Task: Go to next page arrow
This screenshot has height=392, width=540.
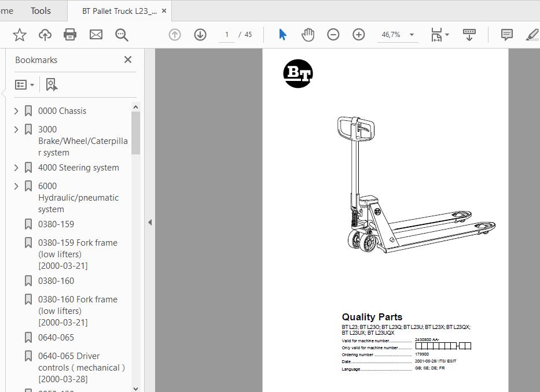Action: coord(200,35)
